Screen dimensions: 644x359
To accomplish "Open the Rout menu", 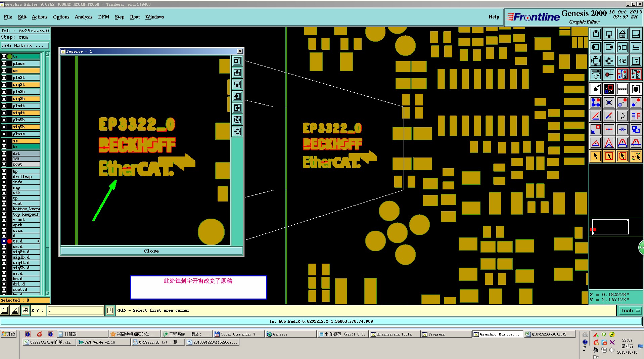I will (x=135, y=17).
